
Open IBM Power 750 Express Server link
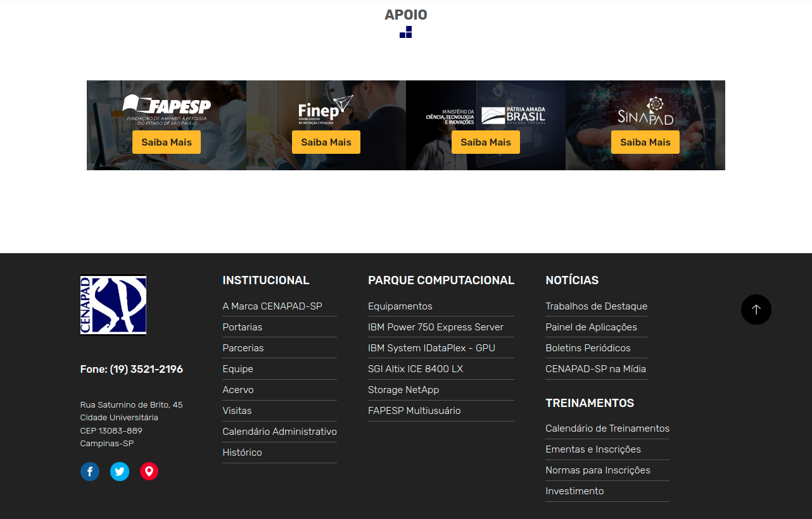coord(436,327)
